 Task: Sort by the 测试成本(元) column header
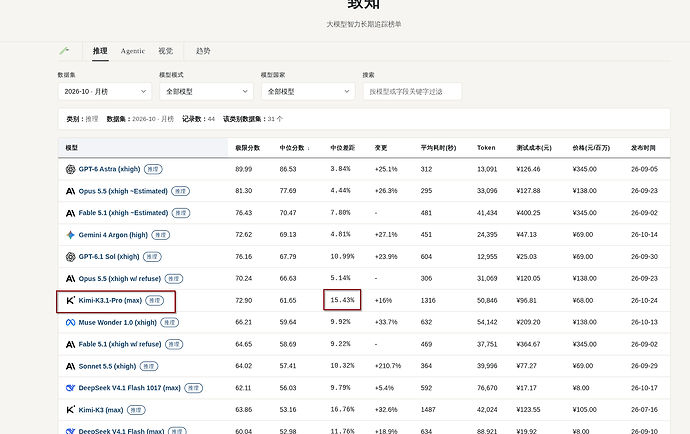click(534, 148)
